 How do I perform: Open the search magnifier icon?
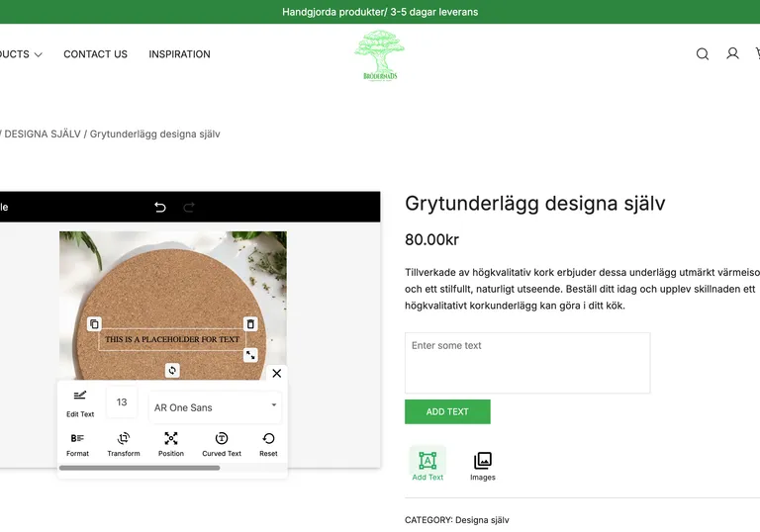[703, 53]
